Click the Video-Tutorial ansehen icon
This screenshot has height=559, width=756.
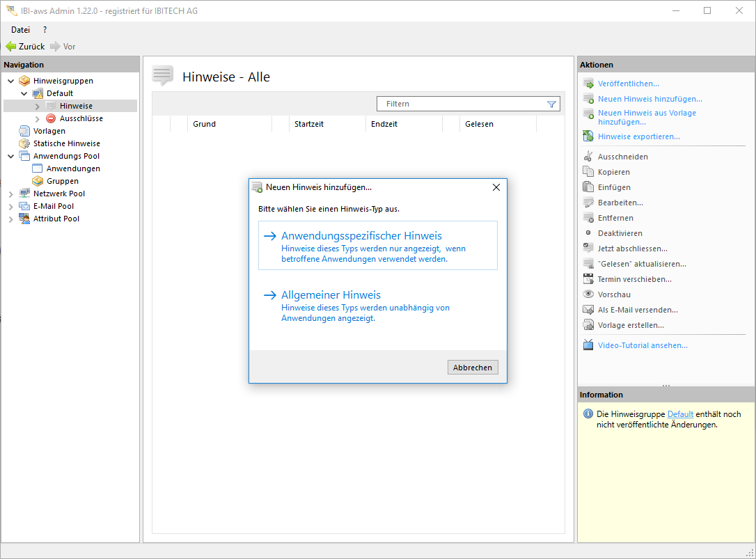tap(588, 345)
